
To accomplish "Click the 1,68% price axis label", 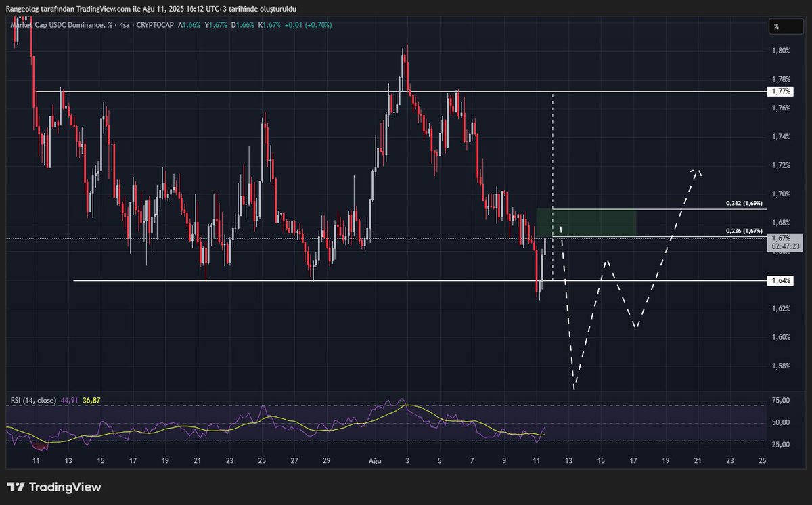I will click(x=781, y=223).
